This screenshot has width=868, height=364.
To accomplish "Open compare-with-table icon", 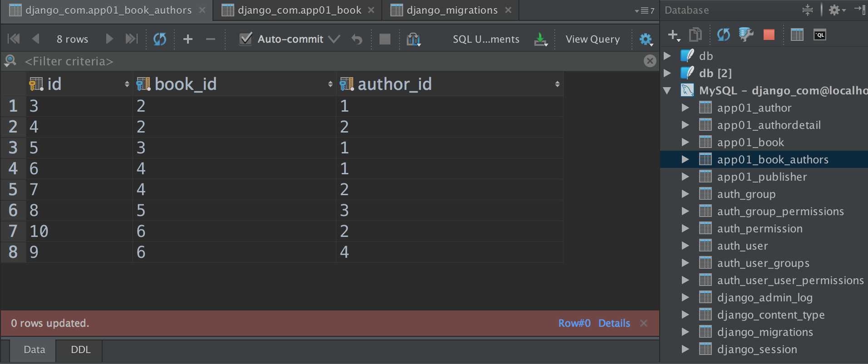I will point(414,39).
